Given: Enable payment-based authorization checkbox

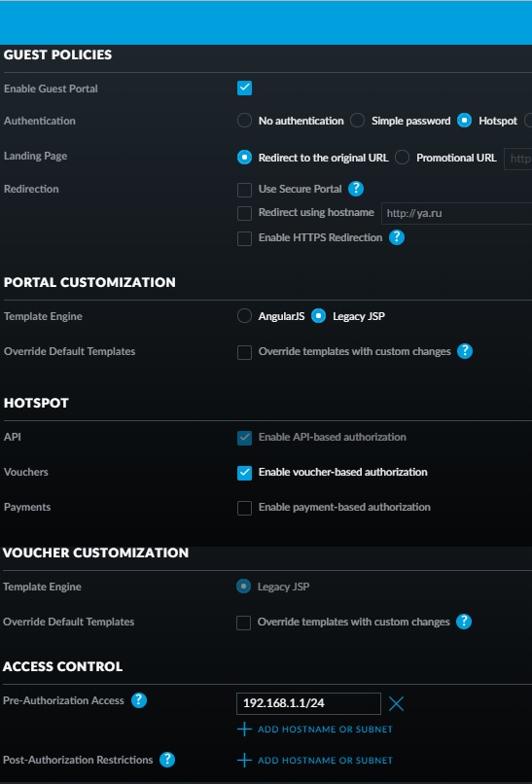Looking at the screenshot, I should 244,508.
